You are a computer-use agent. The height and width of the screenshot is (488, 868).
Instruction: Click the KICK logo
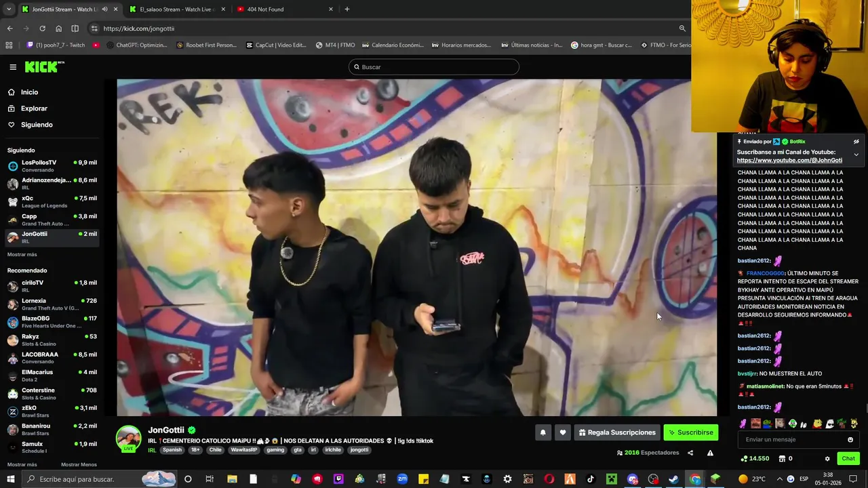(x=43, y=67)
